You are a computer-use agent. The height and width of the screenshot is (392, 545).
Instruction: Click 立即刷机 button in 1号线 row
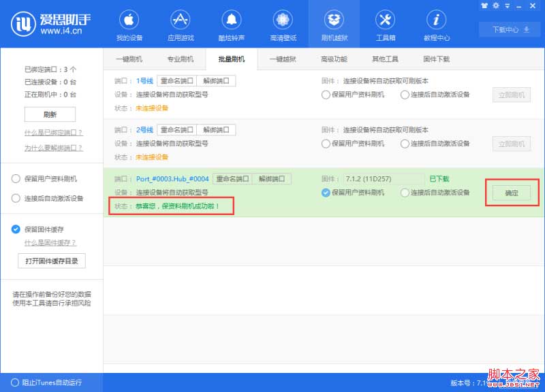(512, 95)
